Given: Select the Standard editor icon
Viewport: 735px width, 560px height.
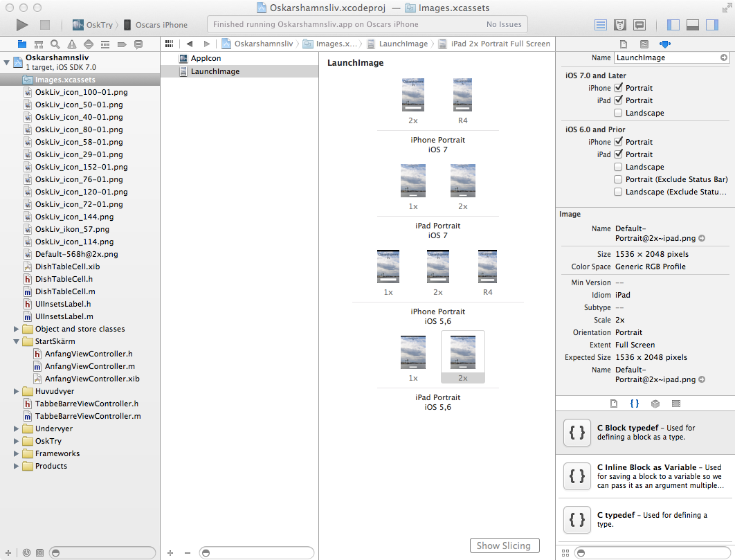Looking at the screenshot, I should tap(601, 25).
